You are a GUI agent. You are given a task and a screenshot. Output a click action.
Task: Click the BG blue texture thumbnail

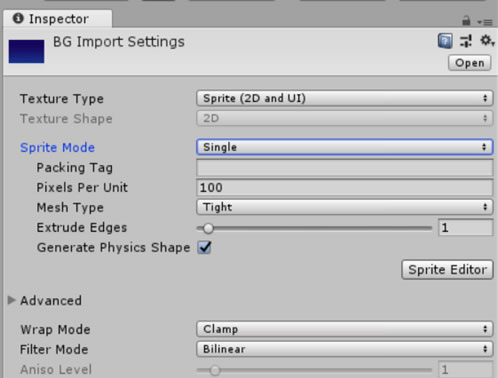26,51
